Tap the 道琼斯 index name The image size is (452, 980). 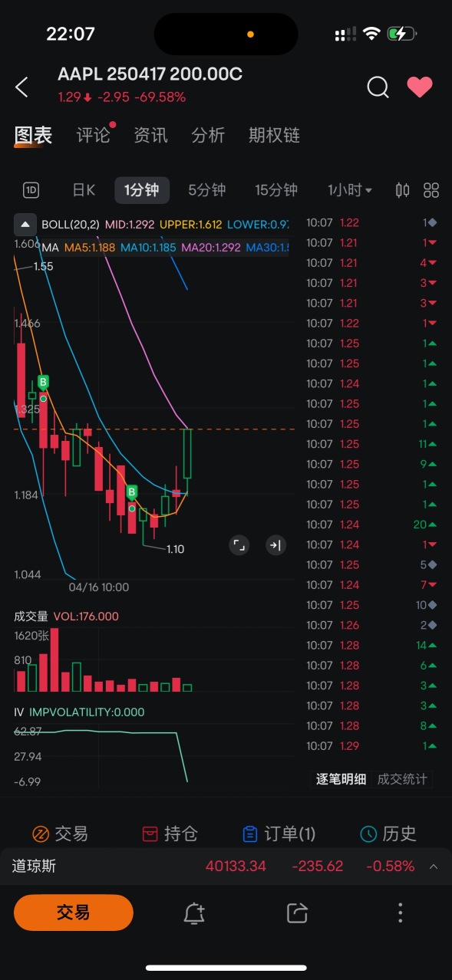pyautogui.click(x=34, y=867)
